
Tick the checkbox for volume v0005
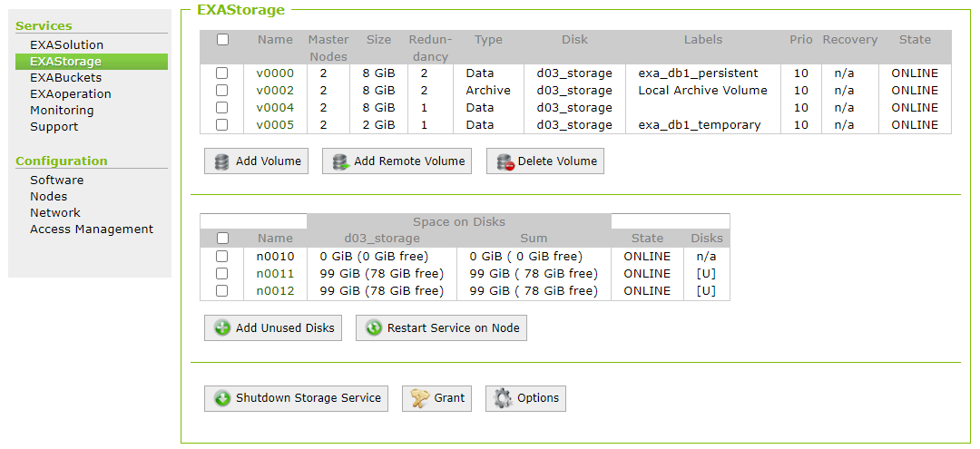pos(222,125)
